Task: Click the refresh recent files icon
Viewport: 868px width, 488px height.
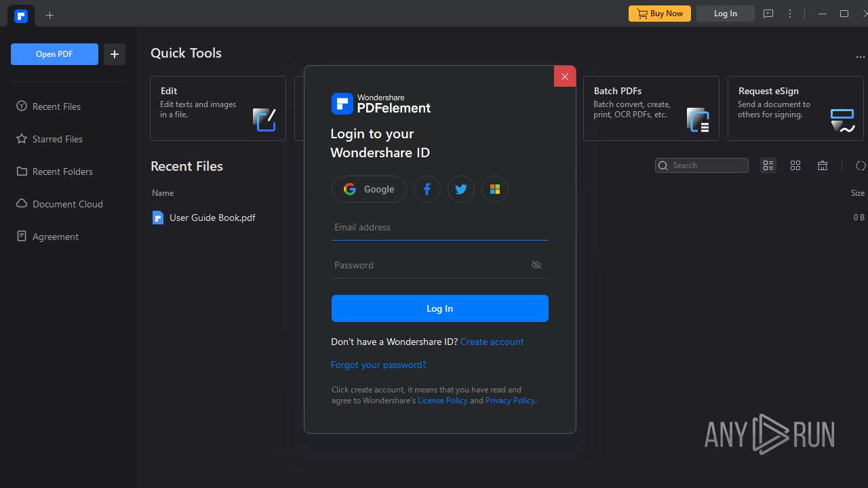Action: click(861, 165)
